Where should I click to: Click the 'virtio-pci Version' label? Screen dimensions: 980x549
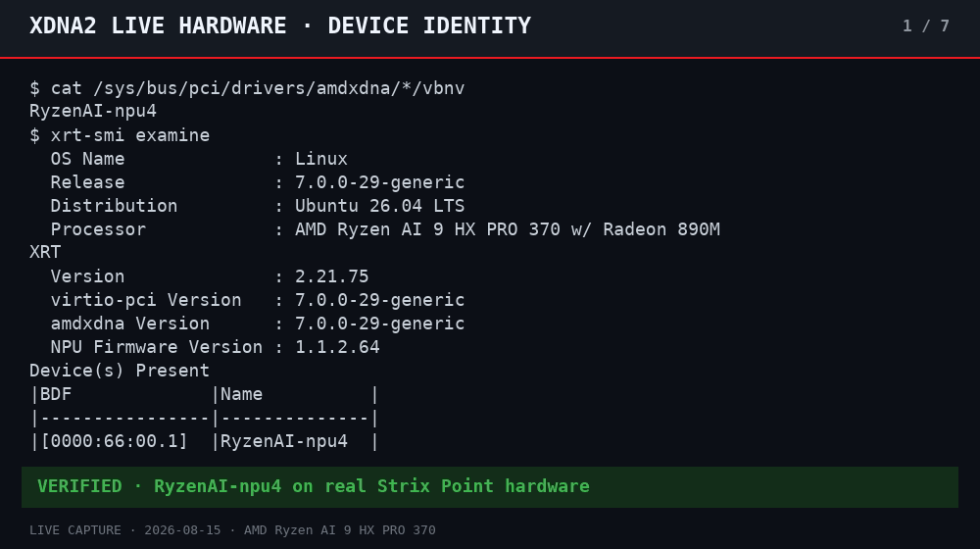pyautogui.click(x=146, y=300)
